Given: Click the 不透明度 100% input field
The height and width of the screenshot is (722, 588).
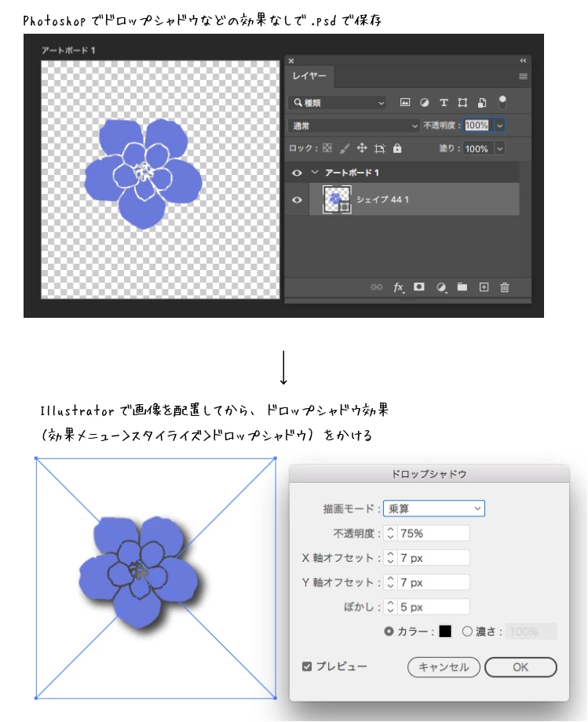Looking at the screenshot, I should pos(477,125).
